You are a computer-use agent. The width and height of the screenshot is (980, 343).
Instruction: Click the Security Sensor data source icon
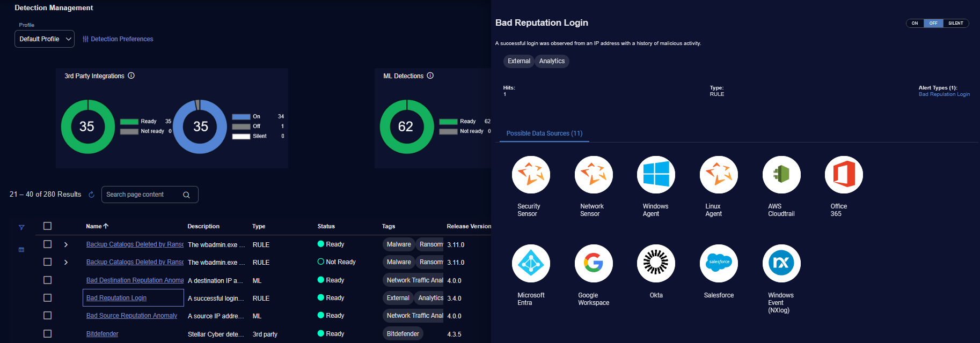pos(531,175)
